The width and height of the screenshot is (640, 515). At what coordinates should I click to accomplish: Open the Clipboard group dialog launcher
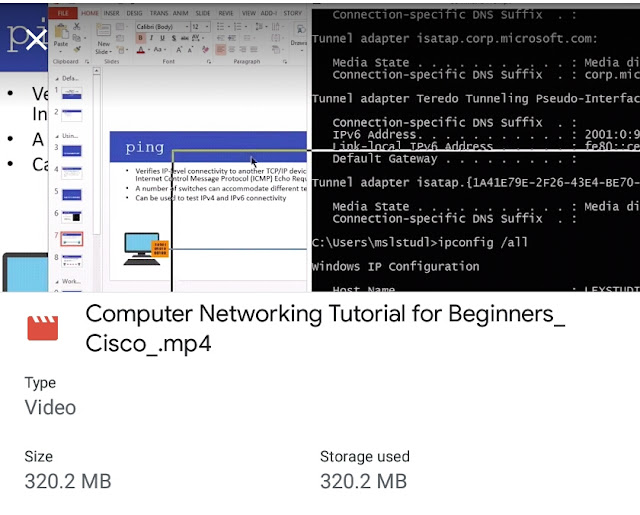87,62
